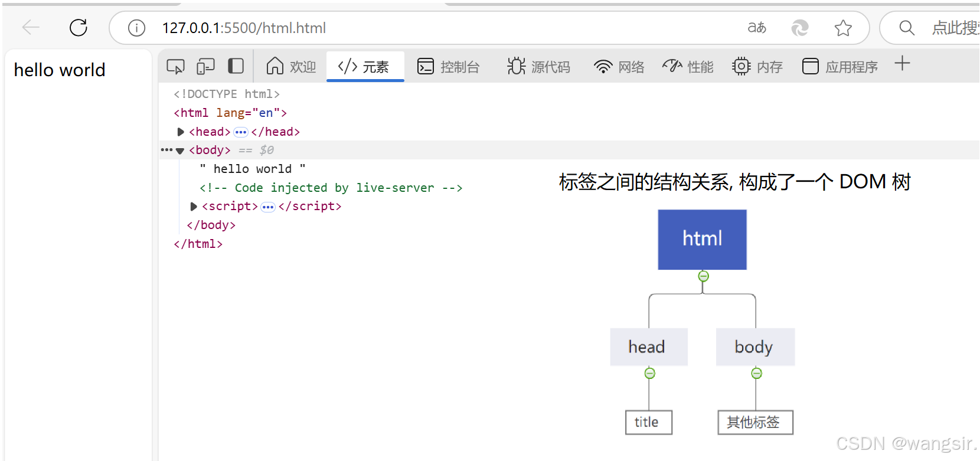
Task: Open the 应用程序 application tab
Action: pos(839,67)
